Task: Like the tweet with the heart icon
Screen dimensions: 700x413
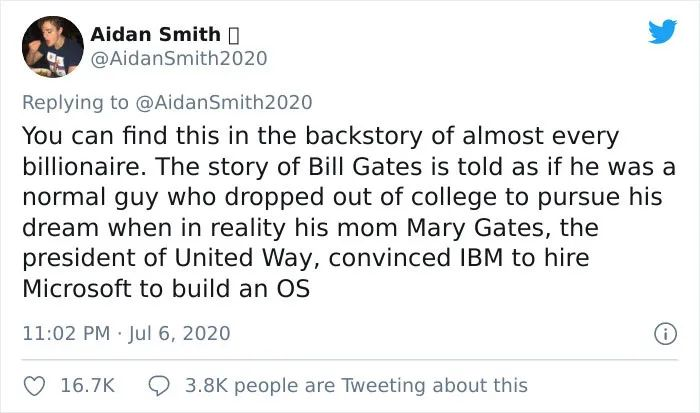Action: pos(34,384)
